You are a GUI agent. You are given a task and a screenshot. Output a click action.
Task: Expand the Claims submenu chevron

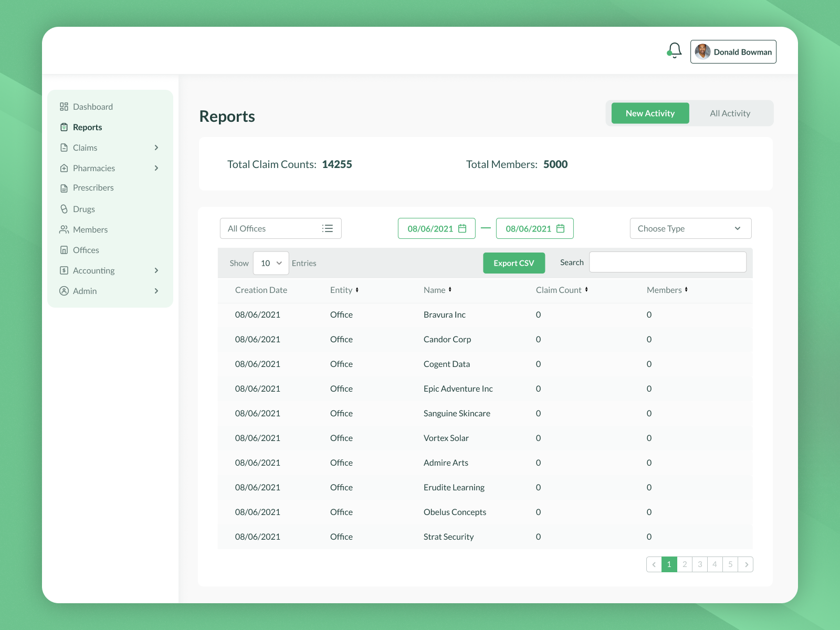(x=156, y=148)
